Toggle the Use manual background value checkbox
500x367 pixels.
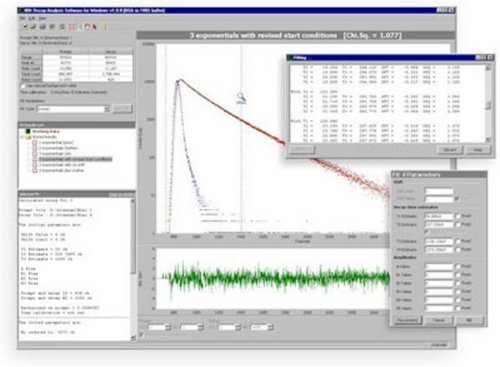(23, 86)
